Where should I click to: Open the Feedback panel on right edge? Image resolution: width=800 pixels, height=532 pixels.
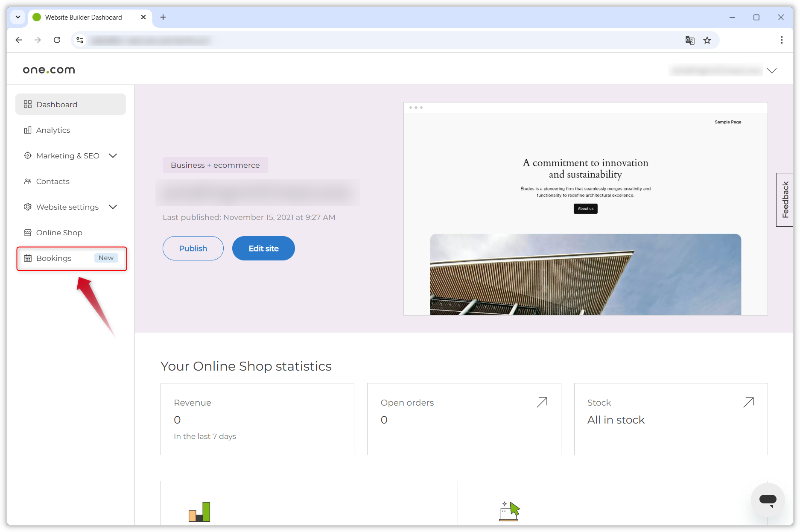[x=785, y=199]
